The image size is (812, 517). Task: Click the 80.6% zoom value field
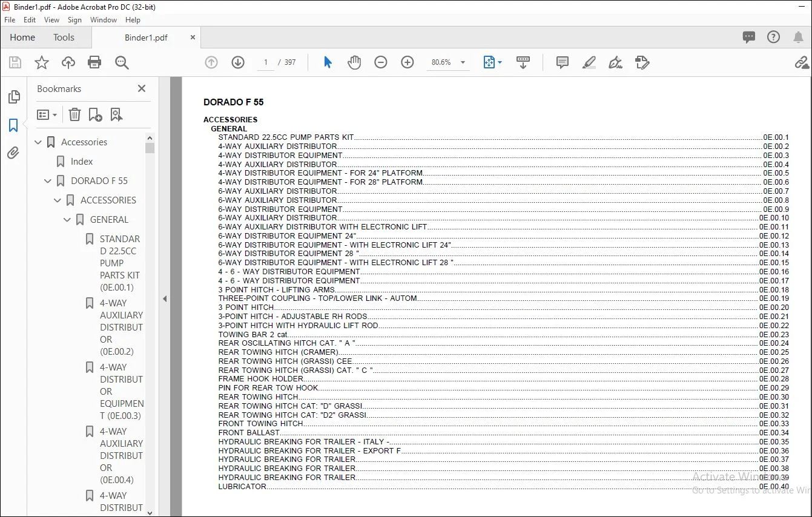coord(442,62)
